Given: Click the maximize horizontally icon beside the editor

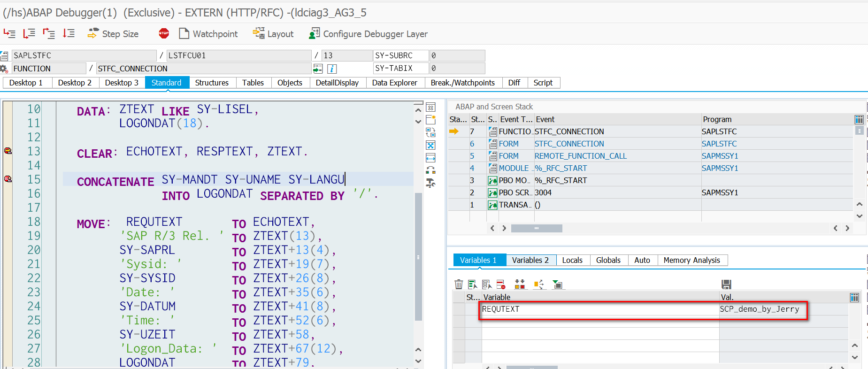Looking at the screenshot, I should click(430, 158).
